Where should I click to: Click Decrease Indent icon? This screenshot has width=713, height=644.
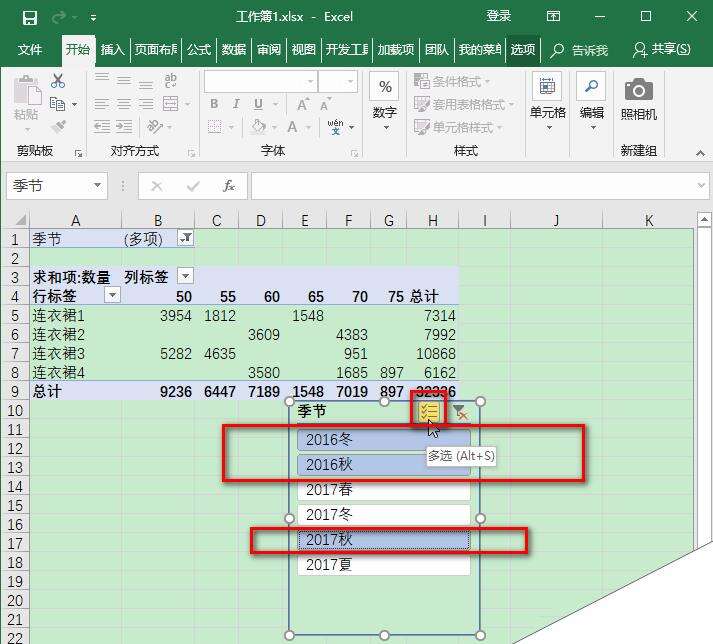(x=101, y=126)
